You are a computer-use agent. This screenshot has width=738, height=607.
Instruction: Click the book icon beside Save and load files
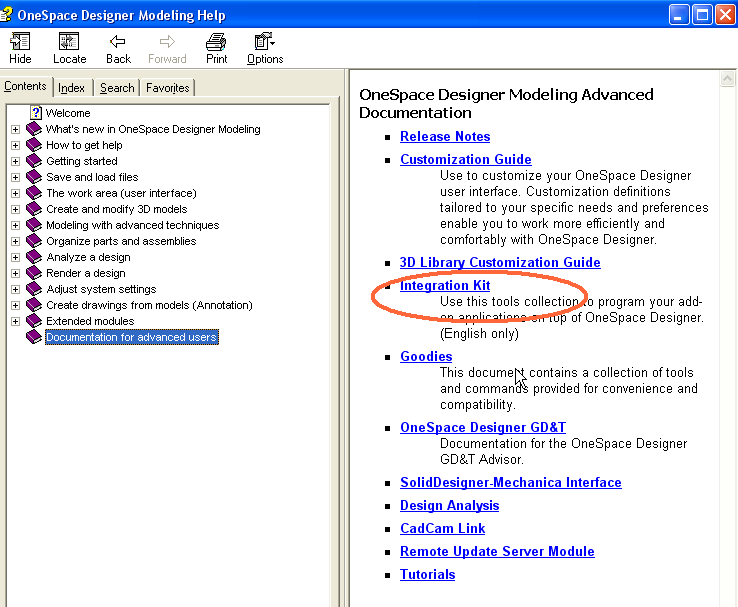[34, 177]
